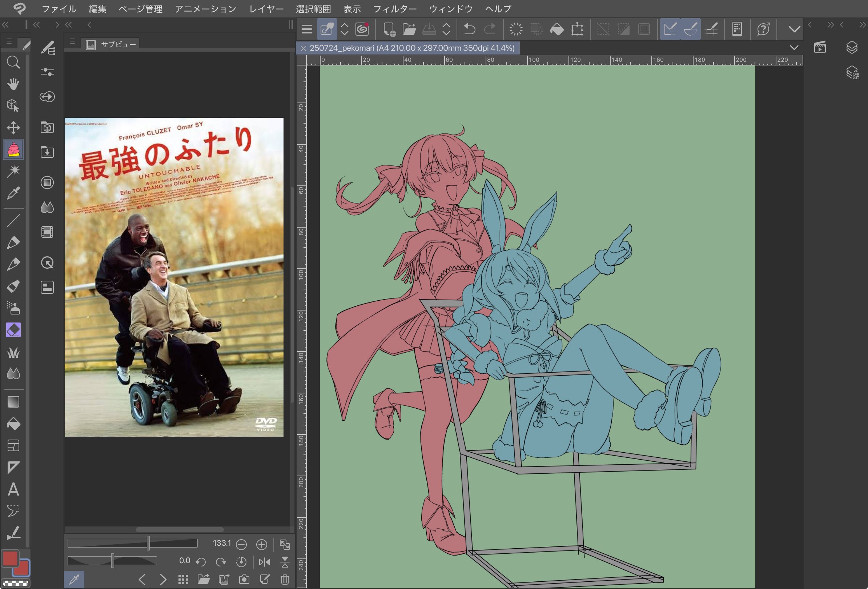Open the アニメーション menu
Screen dimensions: 868x589
(x=205, y=9)
